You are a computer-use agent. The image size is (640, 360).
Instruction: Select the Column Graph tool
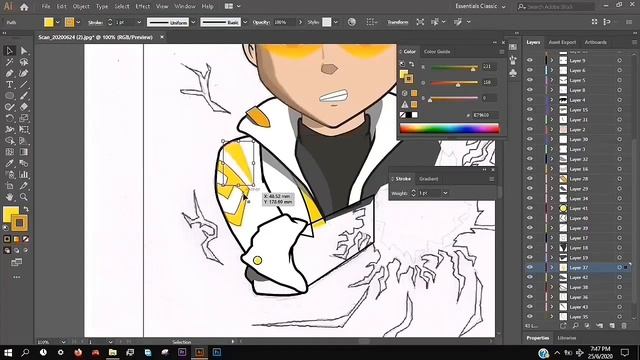[x=24, y=175]
